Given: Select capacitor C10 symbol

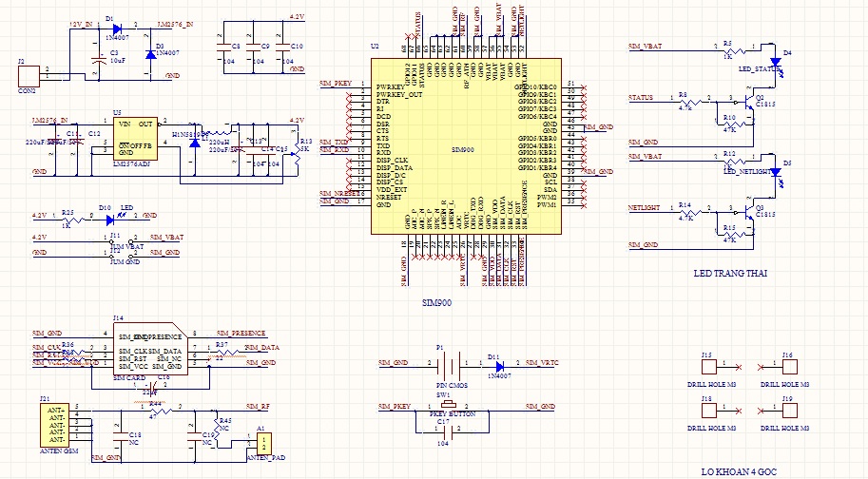Looking at the screenshot, I should pos(283,48).
